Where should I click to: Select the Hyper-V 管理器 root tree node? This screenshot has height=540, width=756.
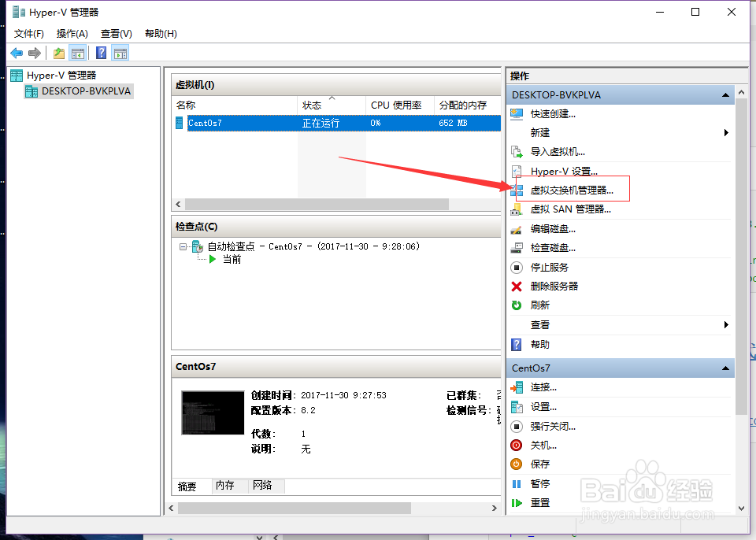point(61,76)
